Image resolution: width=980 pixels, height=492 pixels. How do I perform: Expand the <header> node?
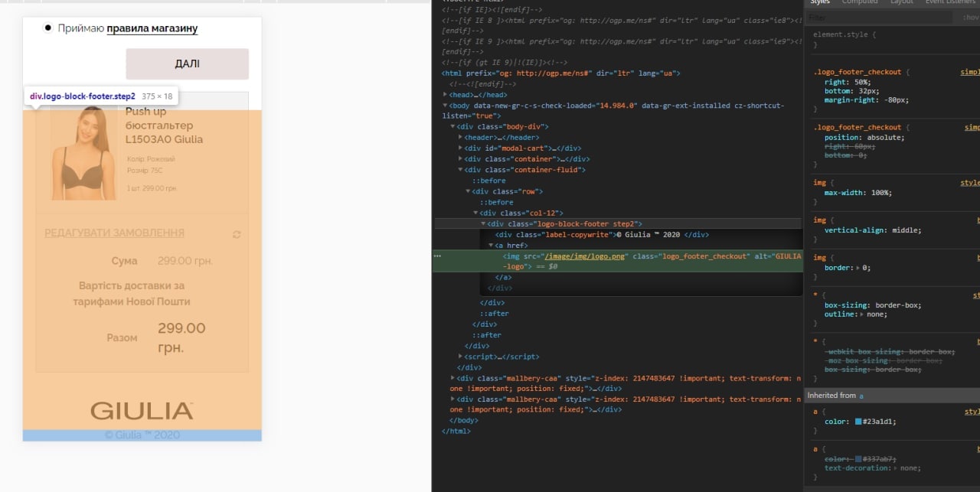[461, 138]
